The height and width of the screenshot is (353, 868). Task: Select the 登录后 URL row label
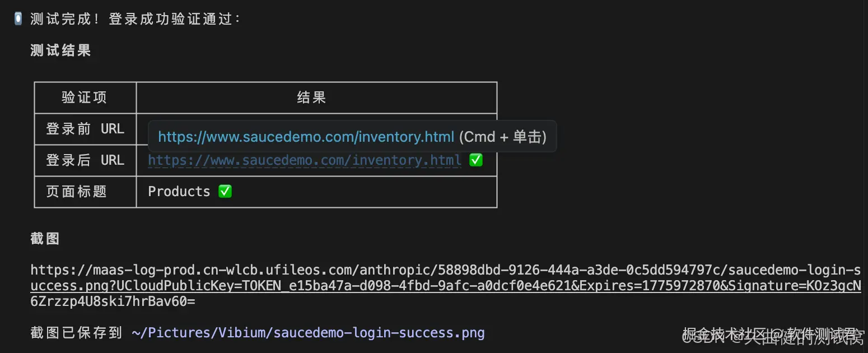(x=85, y=160)
